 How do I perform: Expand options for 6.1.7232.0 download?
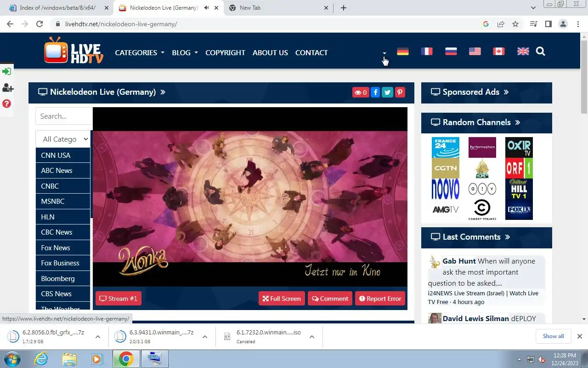(312, 337)
